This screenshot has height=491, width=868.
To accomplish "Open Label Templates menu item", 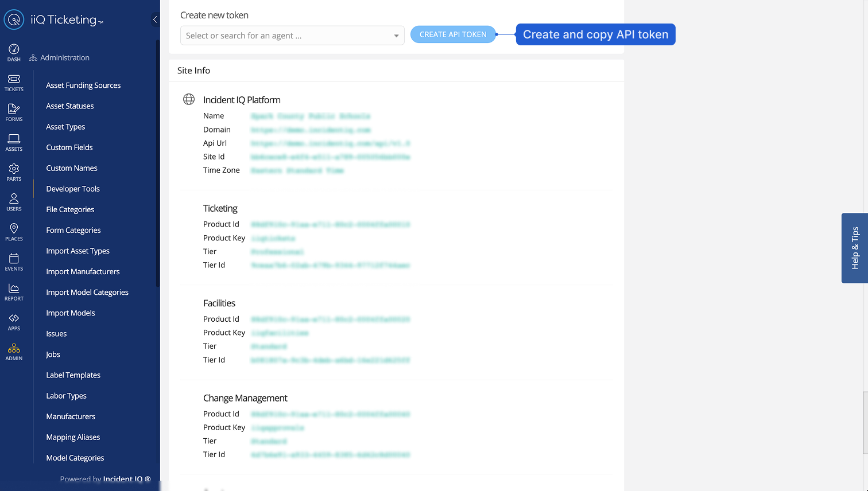I will 73,375.
